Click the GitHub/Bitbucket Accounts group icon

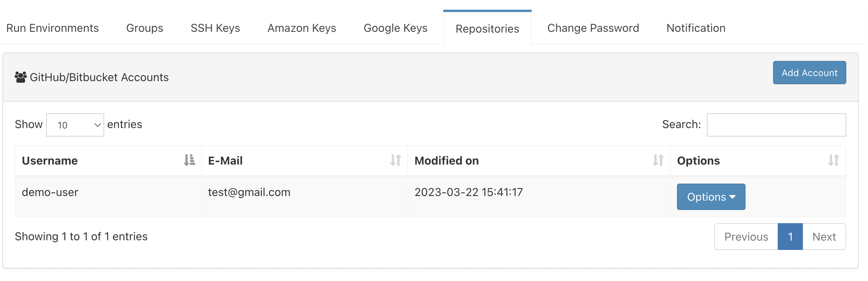coord(21,77)
